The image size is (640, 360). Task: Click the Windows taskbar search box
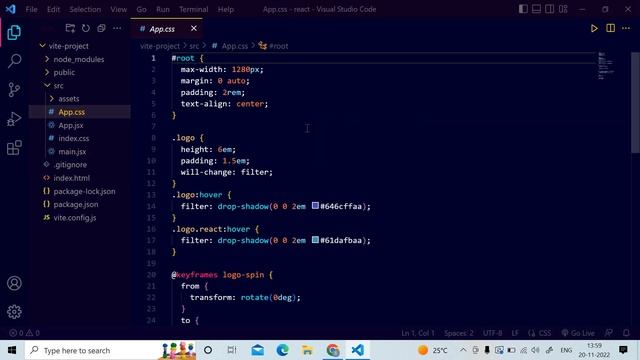coord(111,350)
